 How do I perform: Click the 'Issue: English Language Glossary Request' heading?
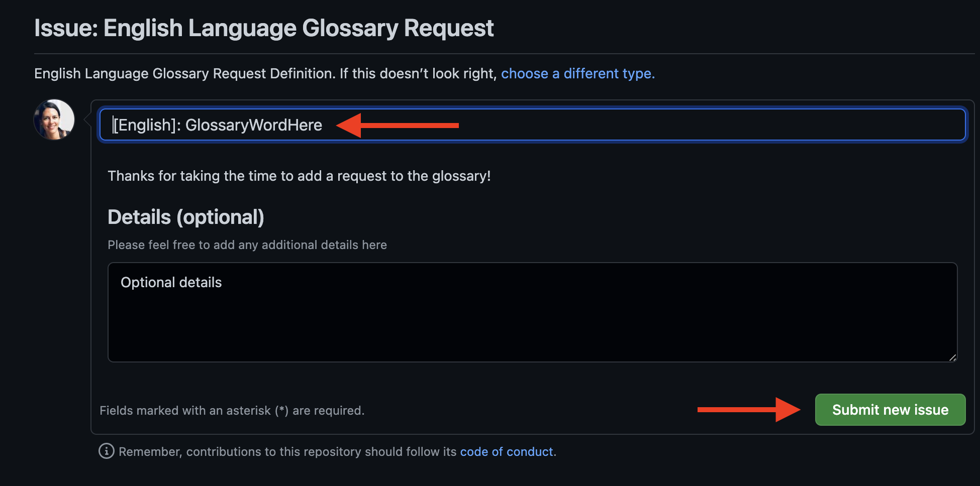(x=264, y=28)
